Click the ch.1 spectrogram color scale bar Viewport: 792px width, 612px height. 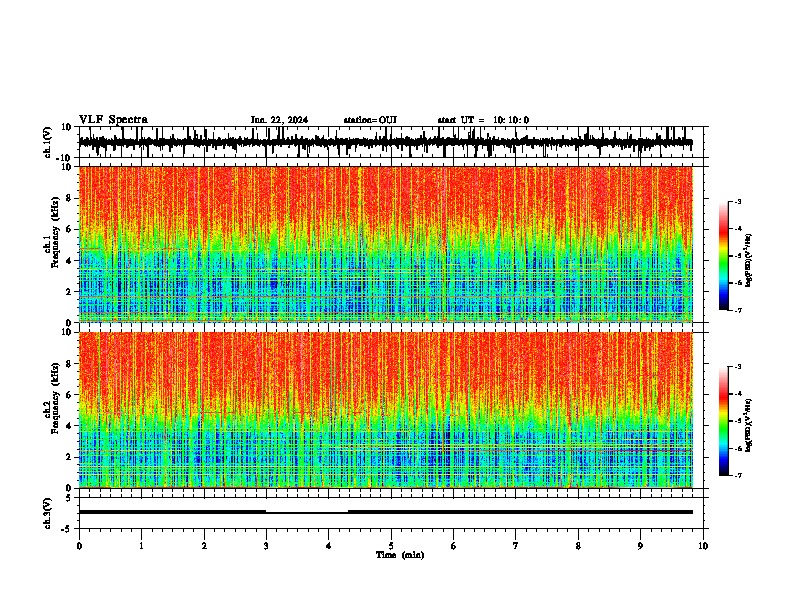[724, 256]
